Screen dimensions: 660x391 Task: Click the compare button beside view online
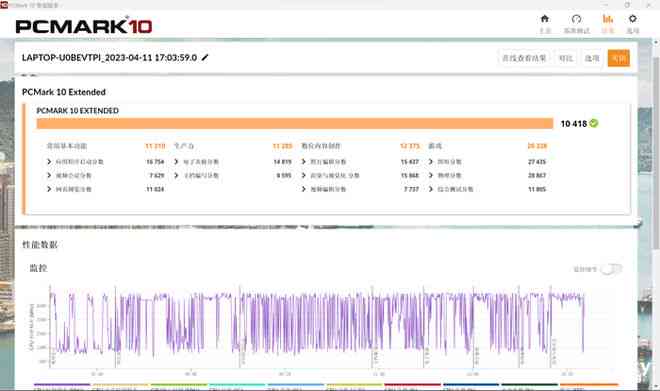[x=566, y=58]
